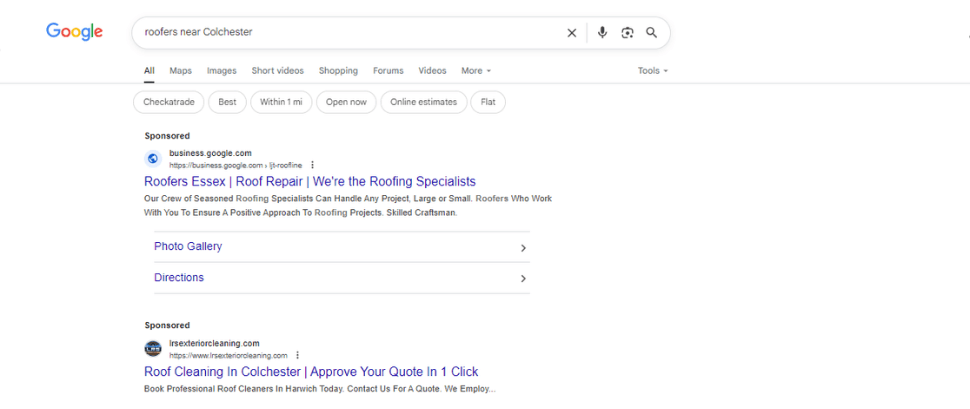The width and height of the screenshot is (970, 409).
Task: Open the Directions sitelink
Action: 179,277
